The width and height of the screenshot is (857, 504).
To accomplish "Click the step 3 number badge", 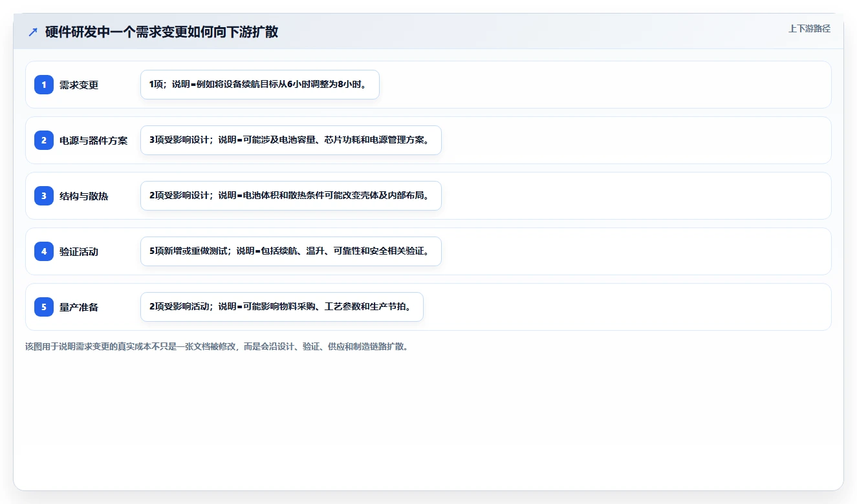I will 44,196.
